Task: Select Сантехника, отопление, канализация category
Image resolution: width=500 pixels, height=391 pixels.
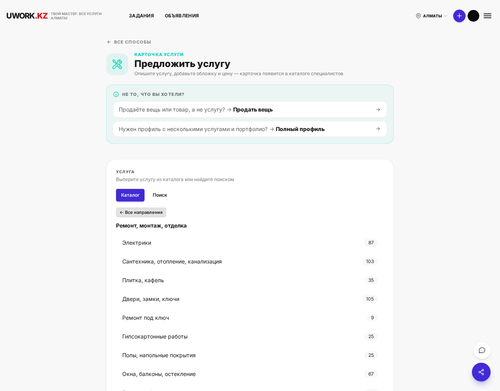Action: point(250,261)
